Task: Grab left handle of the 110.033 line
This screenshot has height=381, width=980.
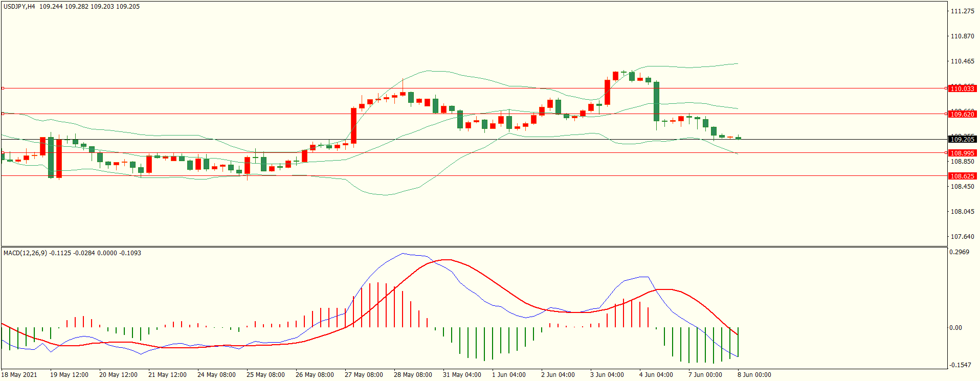Action: pos(3,88)
